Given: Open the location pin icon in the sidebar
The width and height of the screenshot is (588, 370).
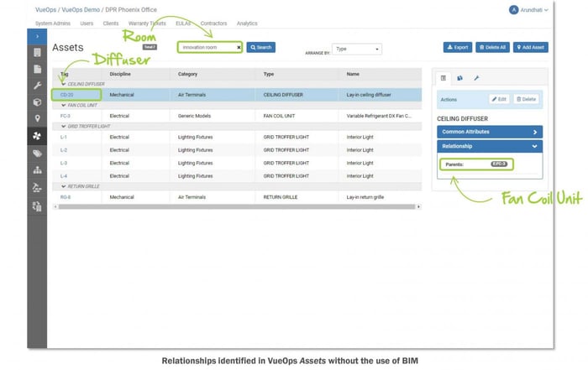Looking at the screenshot, I should [37, 118].
